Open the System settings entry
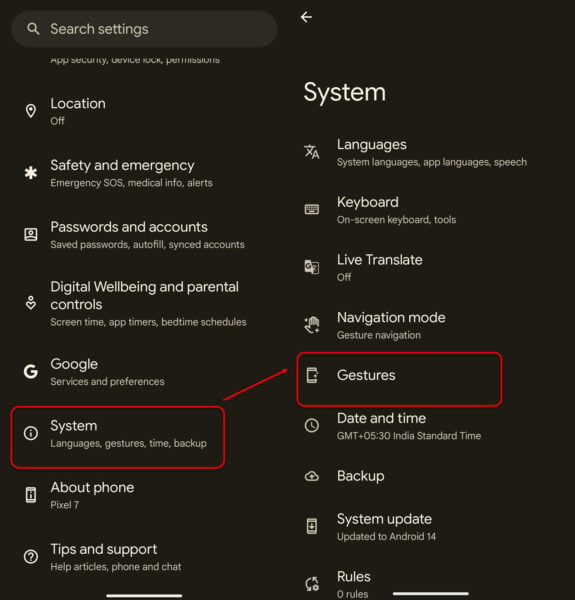 coord(117,437)
